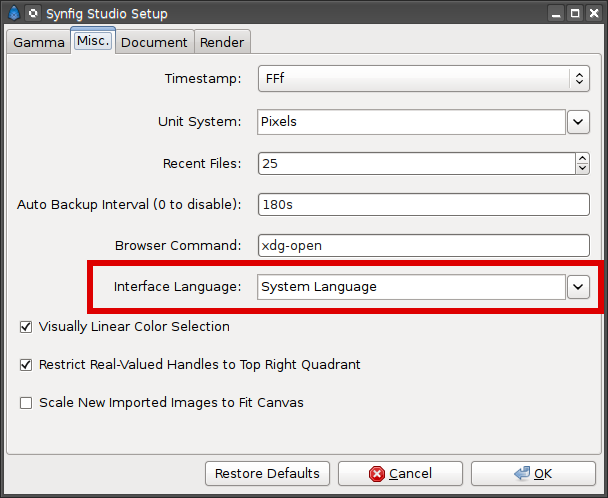Go to the Render tab
The height and width of the screenshot is (498, 608).
[x=222, y=42]
